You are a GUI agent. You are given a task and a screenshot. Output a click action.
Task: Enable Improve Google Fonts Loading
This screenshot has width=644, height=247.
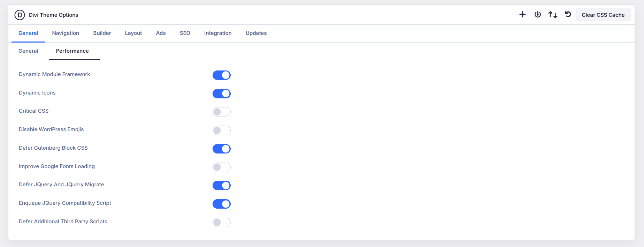(x=222, y=167)
